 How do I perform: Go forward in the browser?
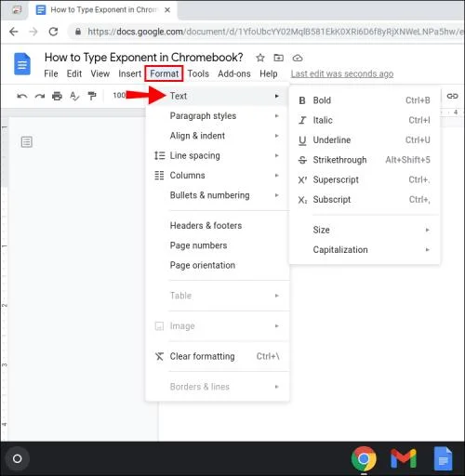33,32
